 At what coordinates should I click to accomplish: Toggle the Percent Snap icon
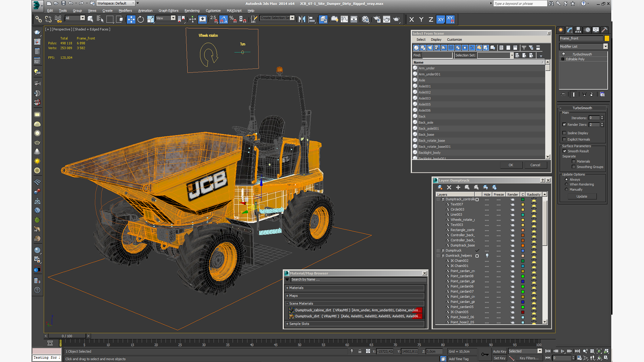click(x=233, y=19)
